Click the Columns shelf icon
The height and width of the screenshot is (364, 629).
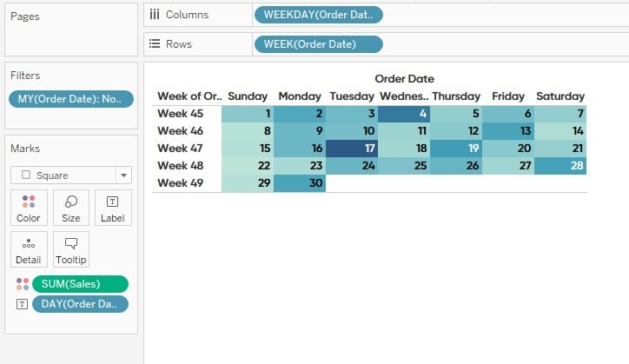coord(155,15)
